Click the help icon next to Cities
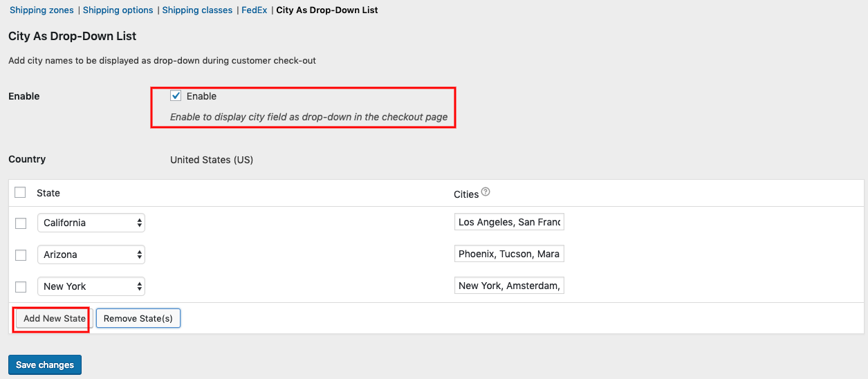868x379 pixels. [x=486, y=192]
